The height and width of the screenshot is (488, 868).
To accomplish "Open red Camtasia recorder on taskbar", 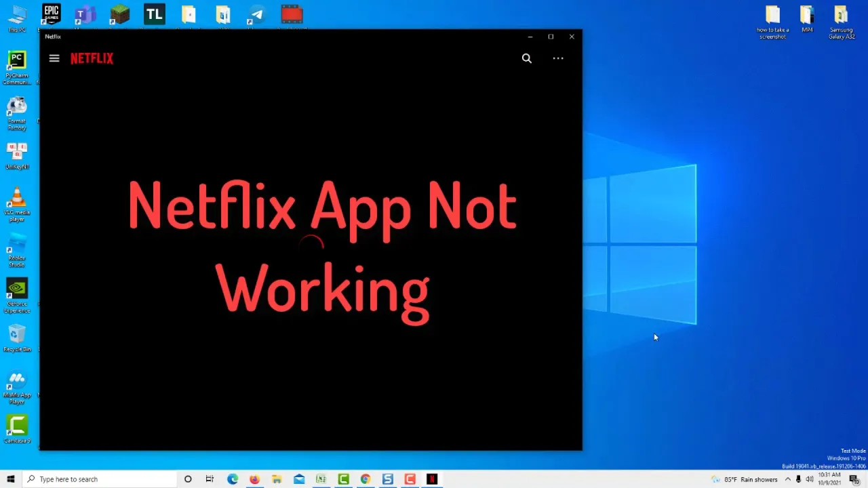I will click(410, 479).
